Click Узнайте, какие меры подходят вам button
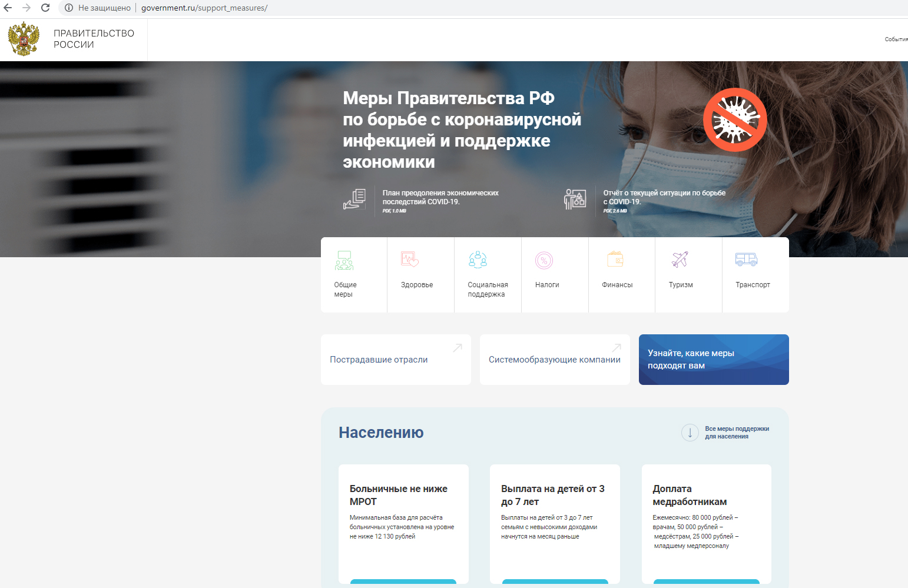This screenshot has width=908, height=588. pyautogui.click(x=714, y=360)
